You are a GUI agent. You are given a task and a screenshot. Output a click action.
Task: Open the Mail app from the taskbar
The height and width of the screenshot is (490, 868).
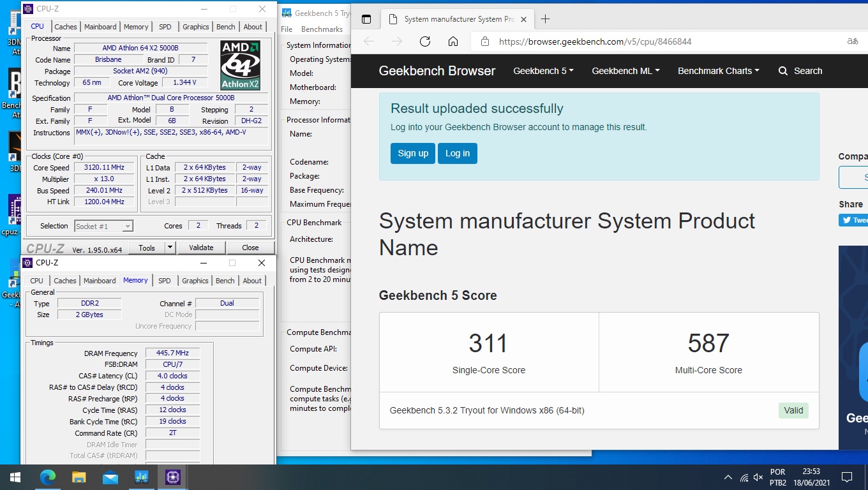(x=110, y=477)
